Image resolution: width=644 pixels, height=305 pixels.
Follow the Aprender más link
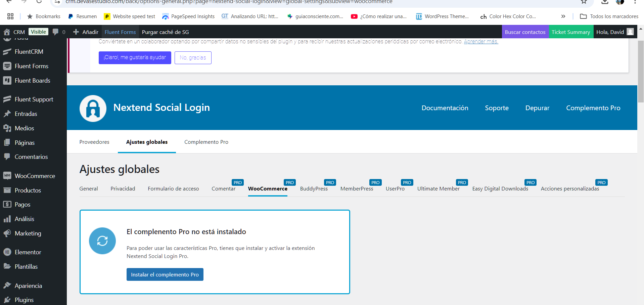pyautogui.click(x=481, y=42)
